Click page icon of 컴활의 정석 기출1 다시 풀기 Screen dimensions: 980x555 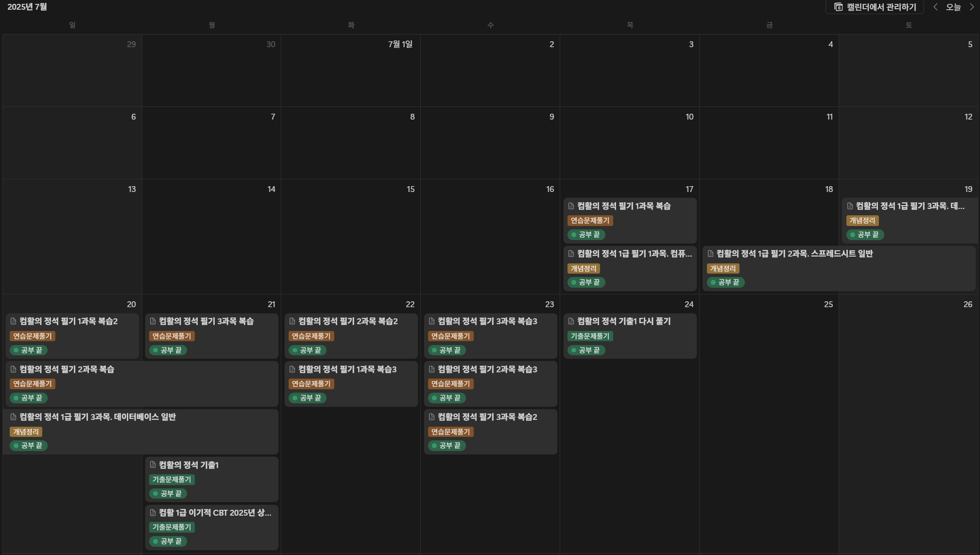click(571, 321)
